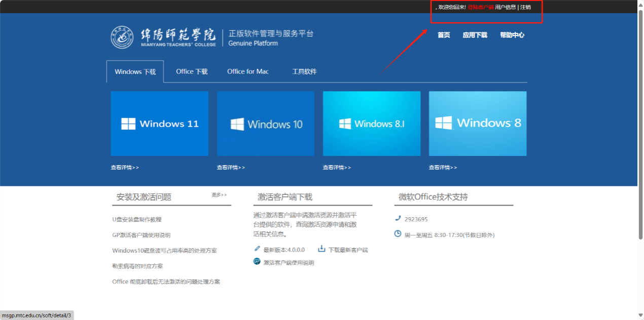This screenshot has height=320, width=644.
Task: Switch to the Office for Mac tab
Action: tap(248, 71)
